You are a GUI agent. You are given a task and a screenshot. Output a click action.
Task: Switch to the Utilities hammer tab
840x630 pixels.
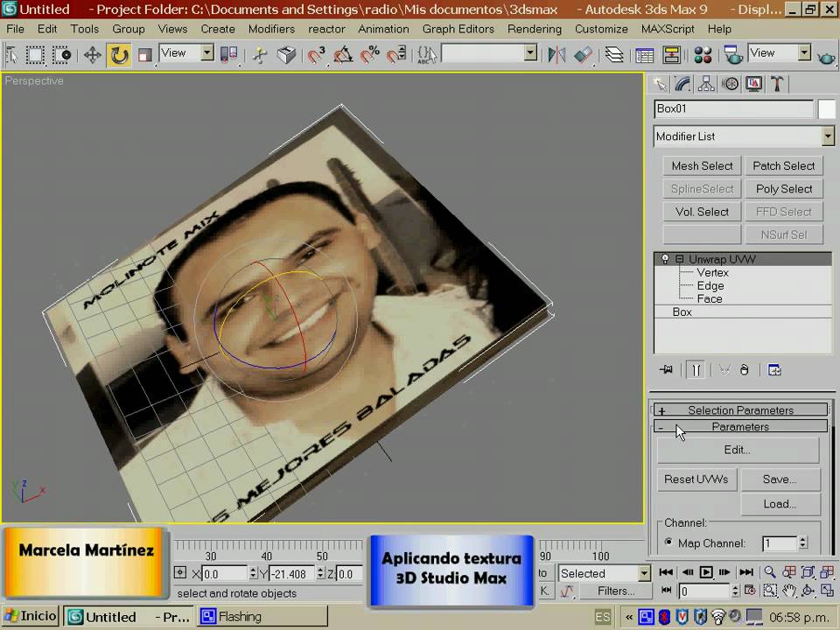(777, 84)
